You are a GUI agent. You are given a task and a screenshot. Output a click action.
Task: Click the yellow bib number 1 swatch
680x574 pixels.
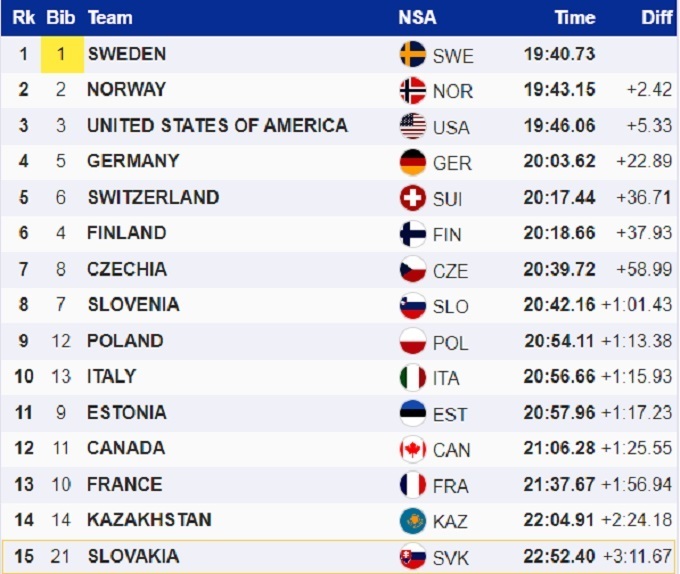tap(61, 54)
